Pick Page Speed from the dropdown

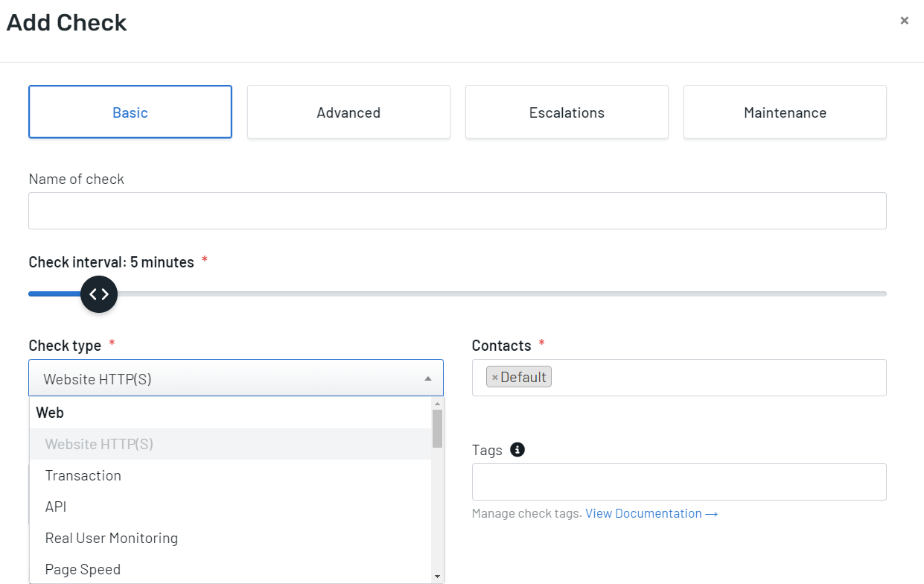pos(83,568)
